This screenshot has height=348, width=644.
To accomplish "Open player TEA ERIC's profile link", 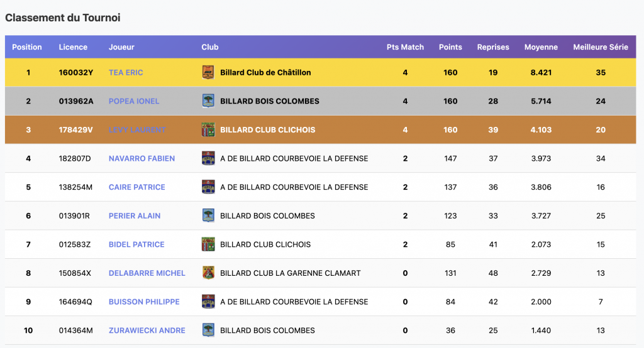I will point(126,72).
